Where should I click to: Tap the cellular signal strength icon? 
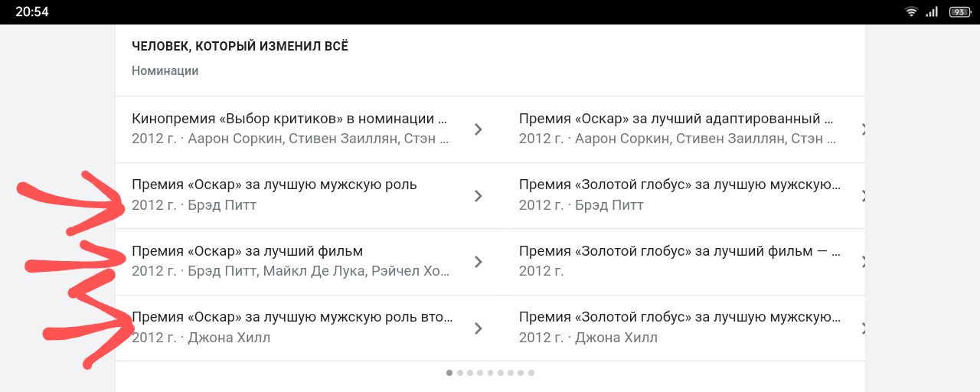932,11
